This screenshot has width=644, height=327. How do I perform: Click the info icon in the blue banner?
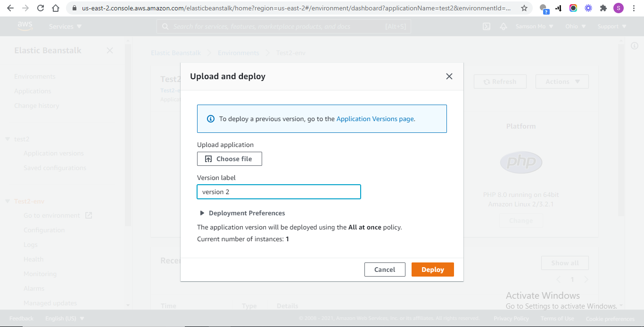click(x=209, y=118)
